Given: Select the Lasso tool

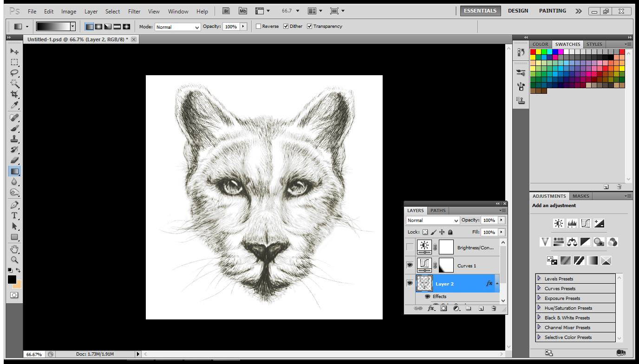Looking at the screenshot, I should pyautogui.click(x=15, y=73).
